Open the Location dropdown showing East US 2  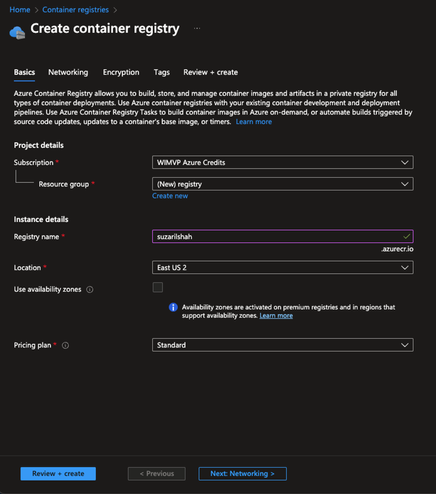283,267
